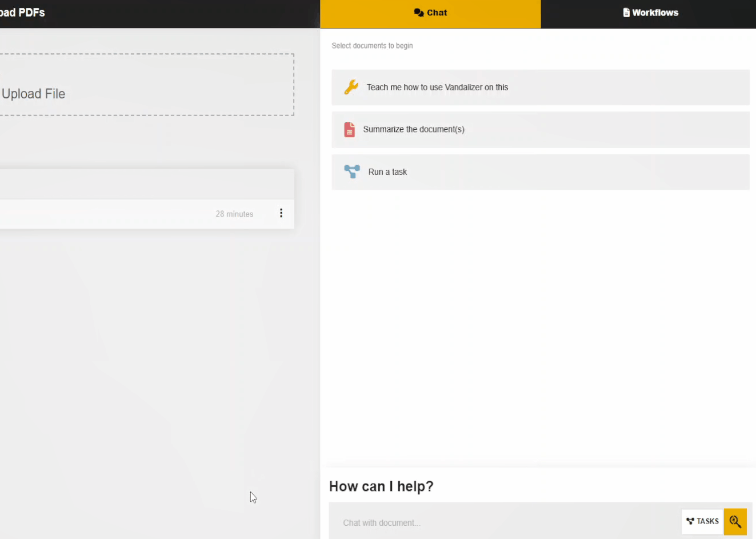Click the '28 minutes' timestamp

point(234,214)
